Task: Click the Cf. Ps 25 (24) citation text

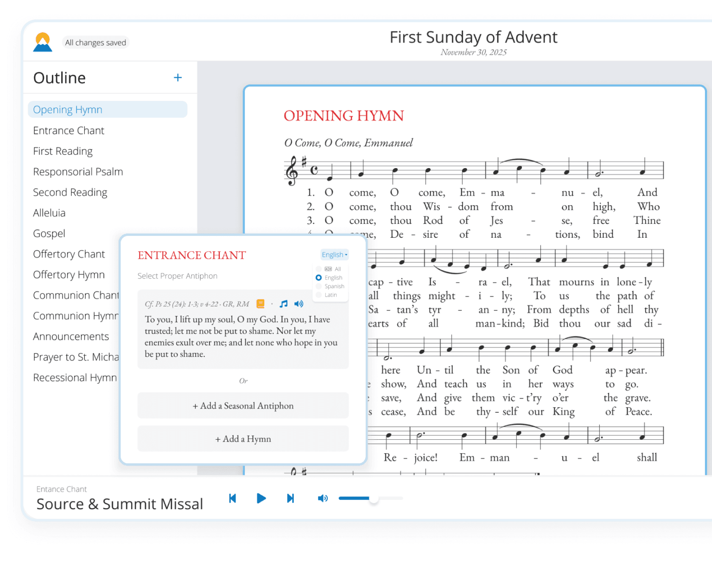Action: coord(197,304)
